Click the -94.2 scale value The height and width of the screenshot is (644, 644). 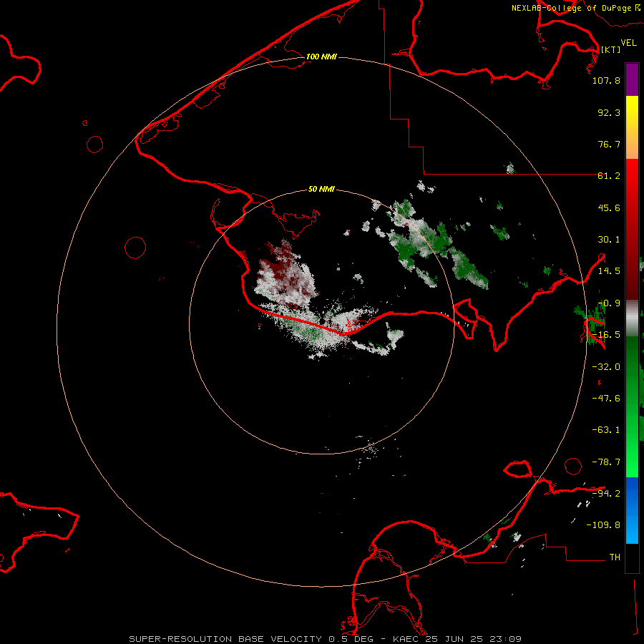pos(606,494)
